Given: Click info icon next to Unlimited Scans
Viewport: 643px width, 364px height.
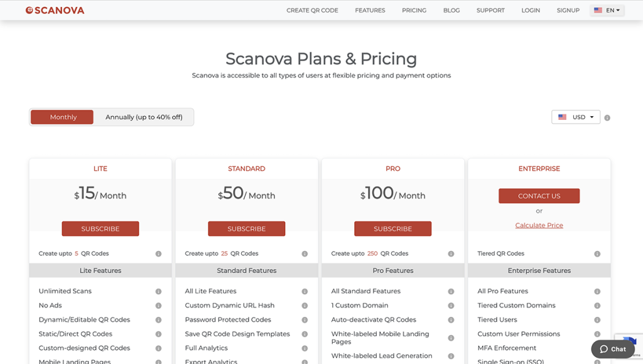Looking at the screenshot, I should click(x=158, y=292).
